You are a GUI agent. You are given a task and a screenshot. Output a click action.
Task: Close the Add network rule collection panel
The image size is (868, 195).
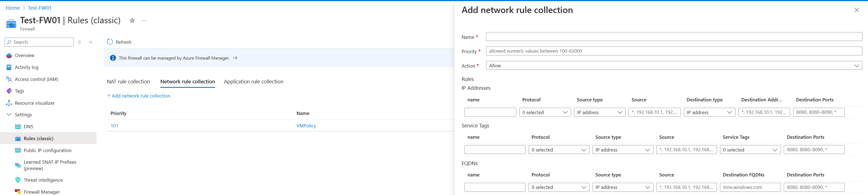pos(856,10)
